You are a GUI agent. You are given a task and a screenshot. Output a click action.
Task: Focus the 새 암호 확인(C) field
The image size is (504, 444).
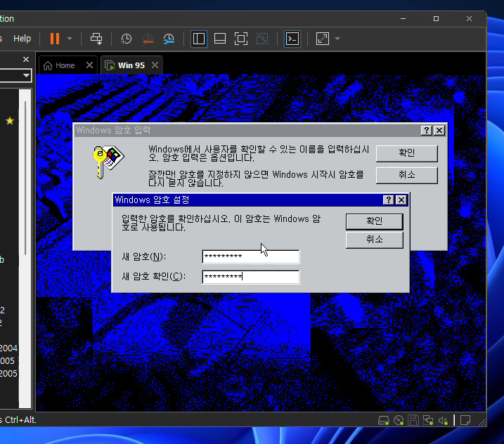click(x=251, y=277)
